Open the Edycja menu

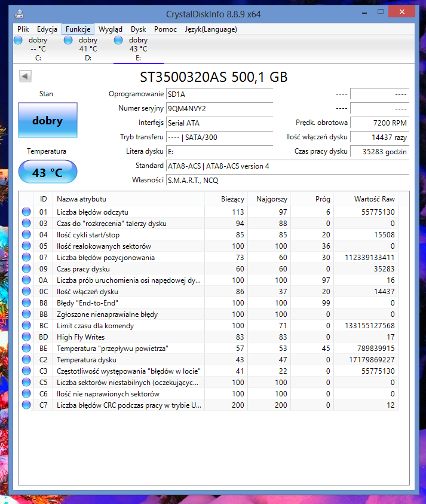click(x=47, y=29)
